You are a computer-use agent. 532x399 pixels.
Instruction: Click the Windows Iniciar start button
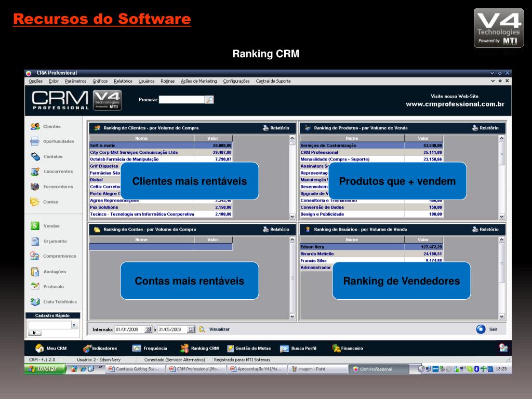[x=45, y=369]
